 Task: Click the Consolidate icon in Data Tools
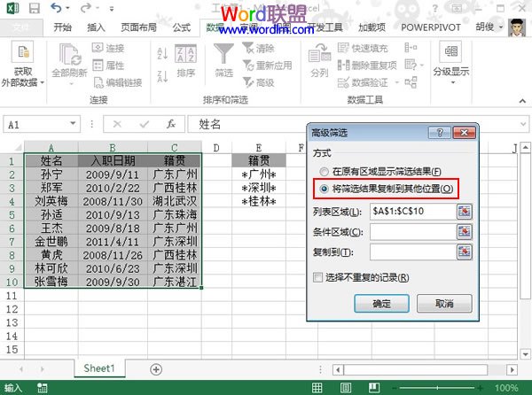point(411,48)
